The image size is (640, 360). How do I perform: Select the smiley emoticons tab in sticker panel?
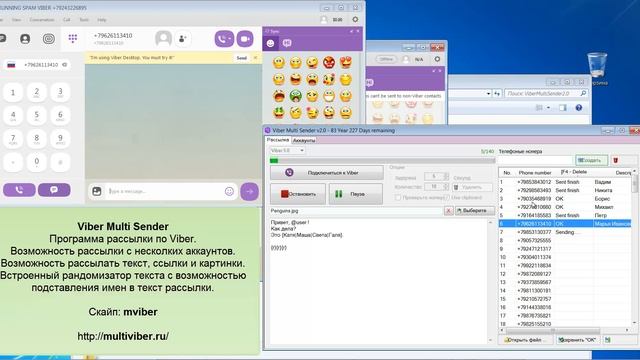271,43
